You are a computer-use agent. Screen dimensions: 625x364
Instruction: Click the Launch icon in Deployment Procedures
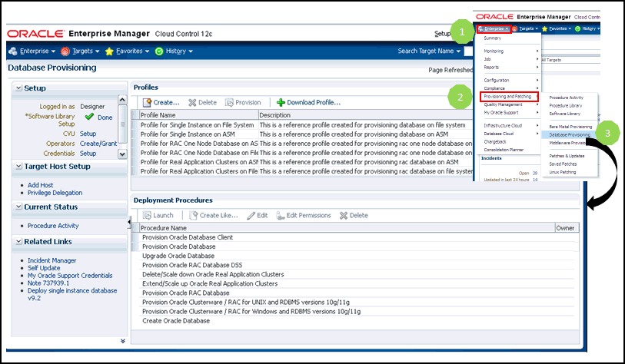pos(147,216)
